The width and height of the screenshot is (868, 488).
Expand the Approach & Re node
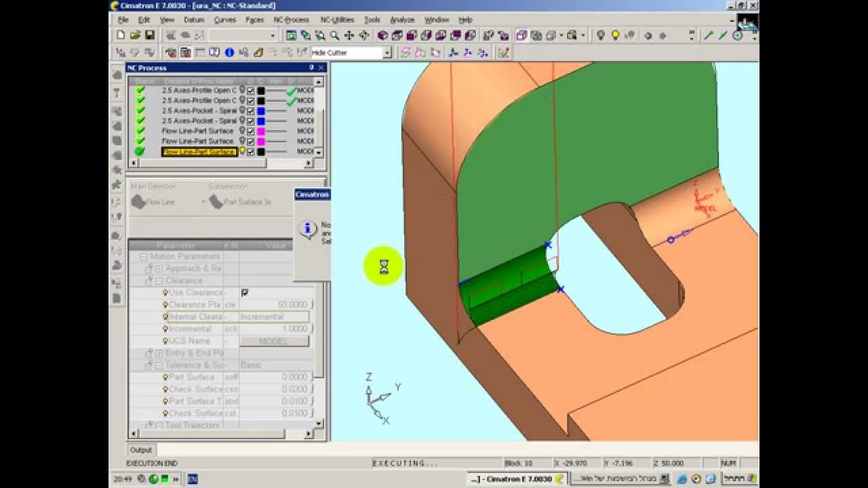coord(159,269)
